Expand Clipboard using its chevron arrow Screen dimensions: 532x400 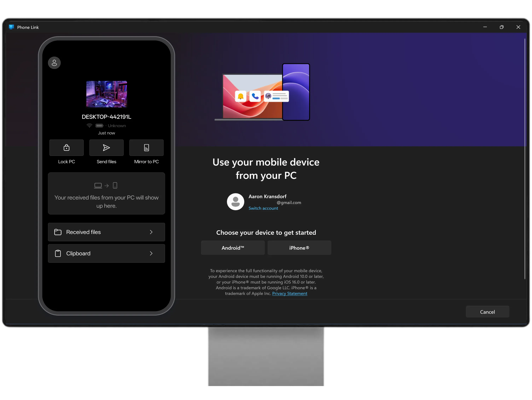pos(151,253)
